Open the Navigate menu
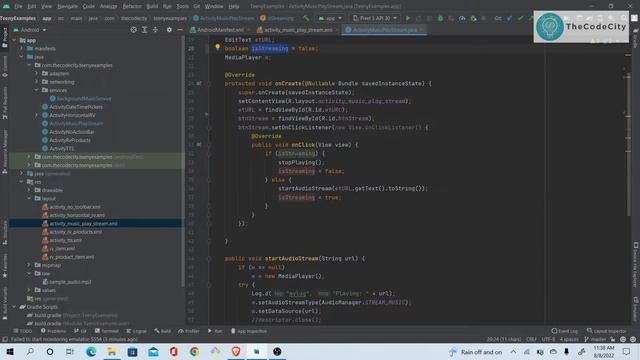This screenshot has height=360, width=640. point(67,7)
